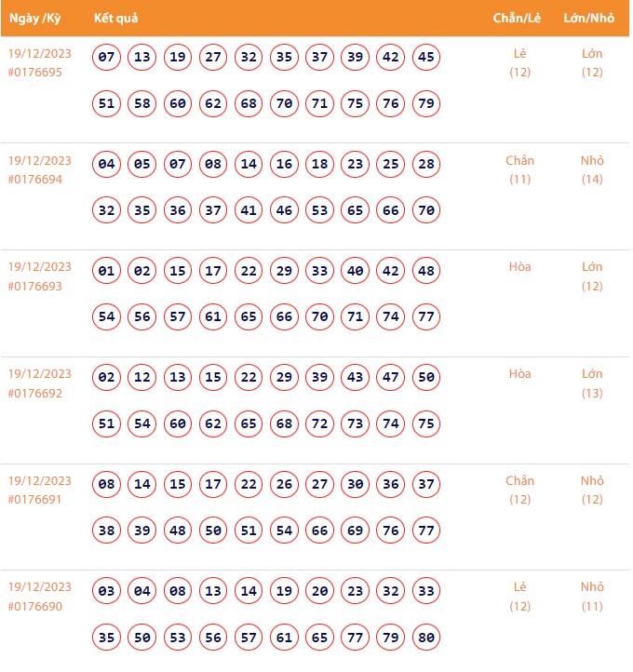This screenshot has height=672, width=633.
Task: Select the Kết quả column header
Action: tap(116, 19)
